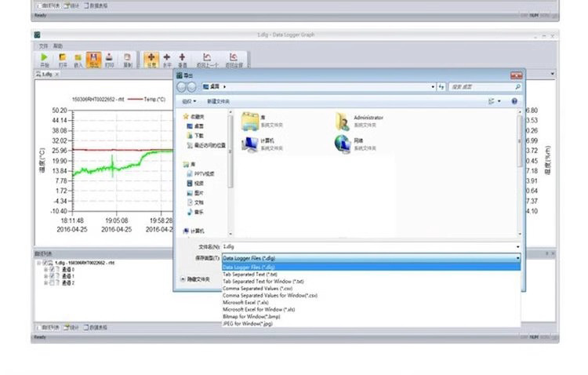588x375 pixels.
Task: Choose Tab Separated Text for Window option
Action: pyautogui.click(x=372, y=281)
